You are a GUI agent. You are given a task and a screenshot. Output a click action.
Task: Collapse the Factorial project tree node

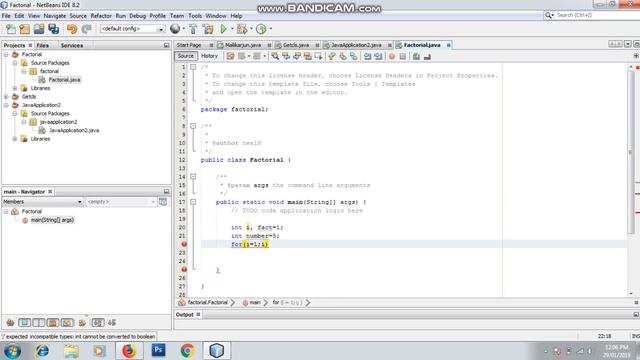coord(6,54)
